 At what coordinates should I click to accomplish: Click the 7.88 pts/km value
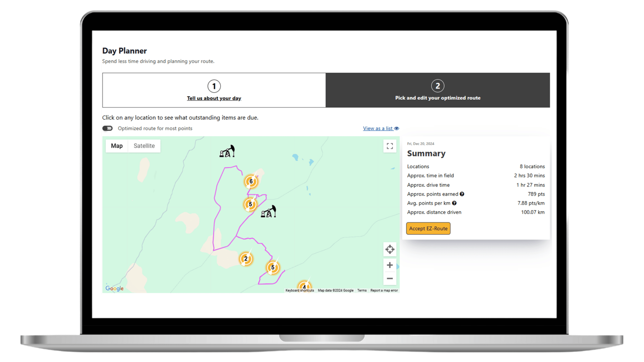tap(531, 203)
